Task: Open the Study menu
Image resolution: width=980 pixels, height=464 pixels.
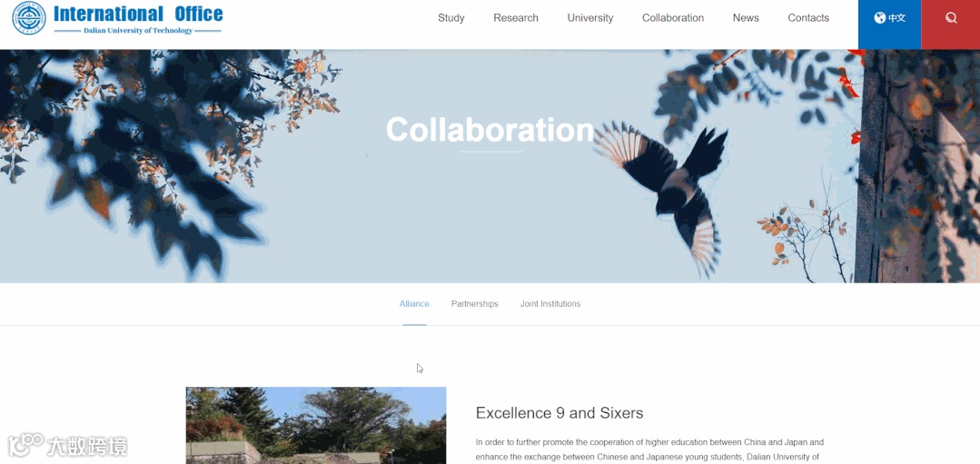Action: point(450,18)
